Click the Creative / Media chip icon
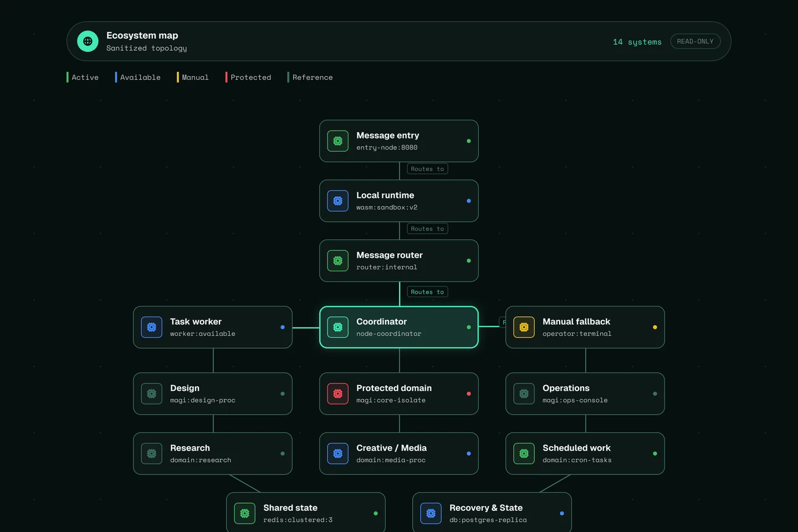Image resolution: width=798 pixels, height=532 pixels. click(x=337, y=453)
